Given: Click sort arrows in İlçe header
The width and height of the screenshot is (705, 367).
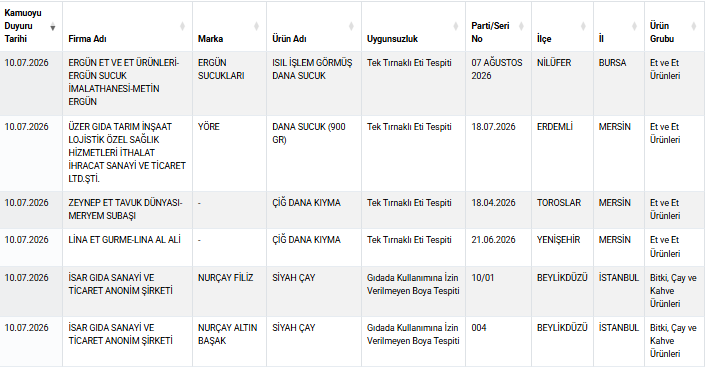Looking at the screenshot, I should 583,27.
